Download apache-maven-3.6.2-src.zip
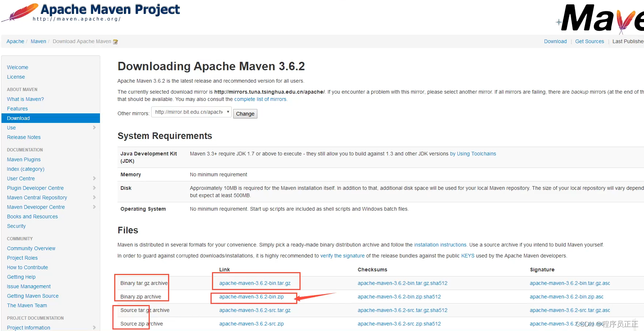 252,324
